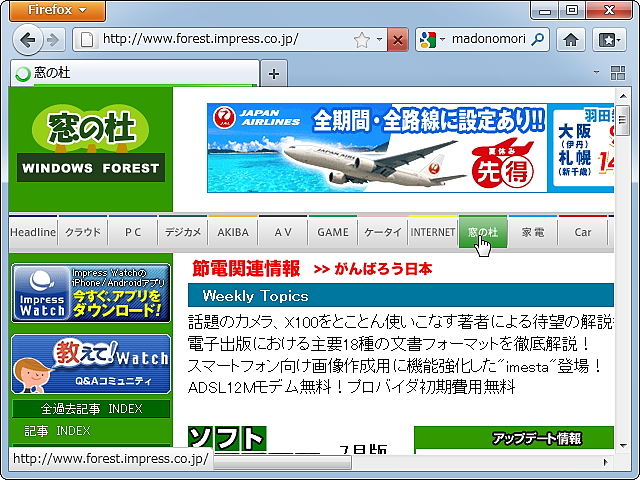Open the 電子出版 18種 文書フォーマット link
Image resolution: width=640 pixels, height=480 pixels.
(389, 344)
